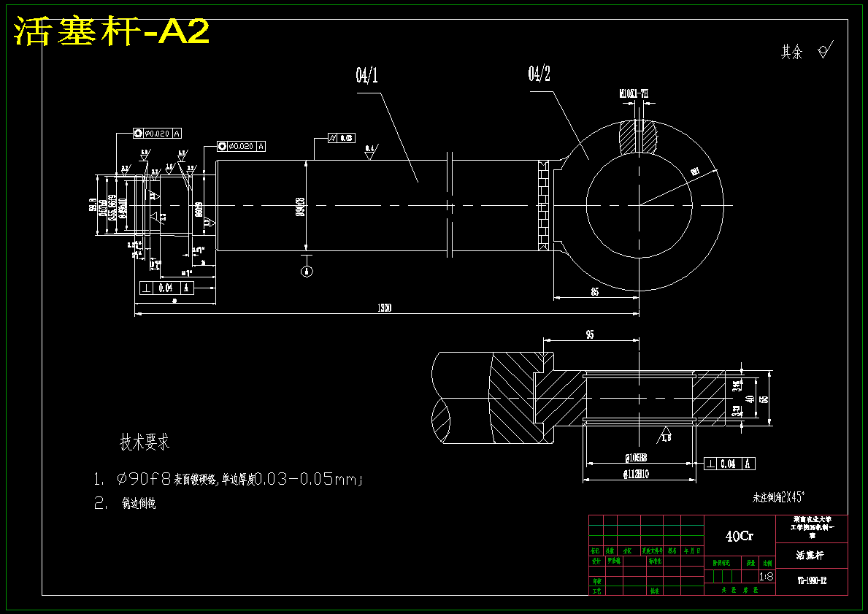868x614 pixels.
Task: Click the '40Cr' material cell in title block
Action: [x=740, y=537]
